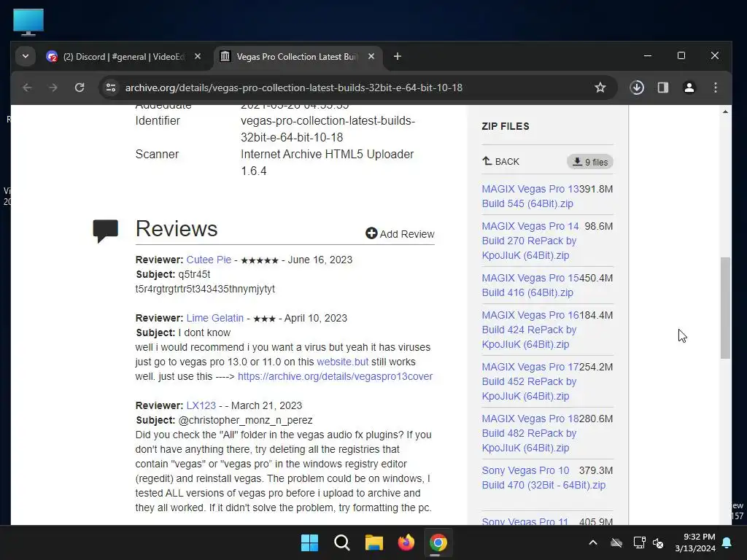View site information icon in address bar
747x560 pixels.
[x=111, y=87]
